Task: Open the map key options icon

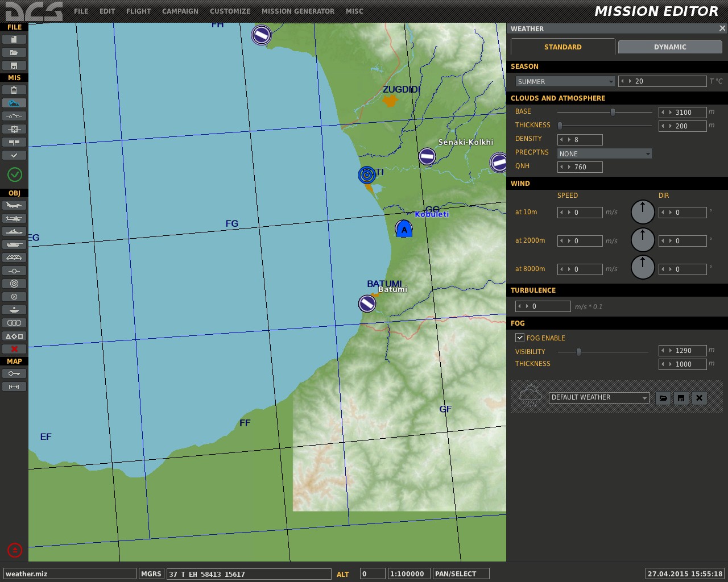Action: (14, 373)
